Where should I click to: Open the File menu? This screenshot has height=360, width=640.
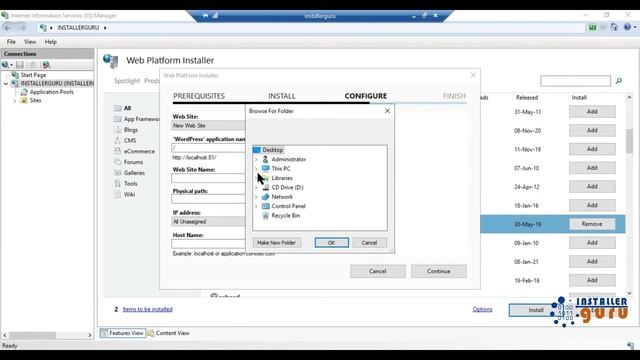11,42
